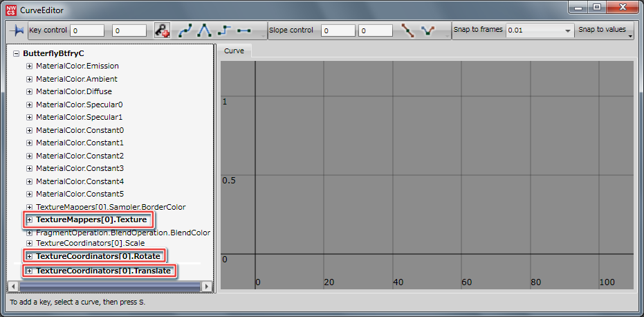Select TextureCoordinators[0].Translate in tree
Viewport: 644px width, 317px height.
103,271
